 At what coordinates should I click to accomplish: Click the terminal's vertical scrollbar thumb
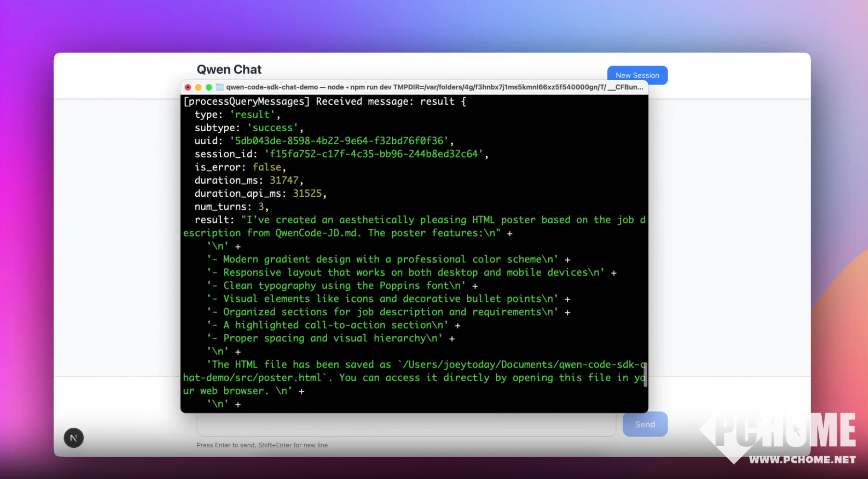click(x=644, y=374)
